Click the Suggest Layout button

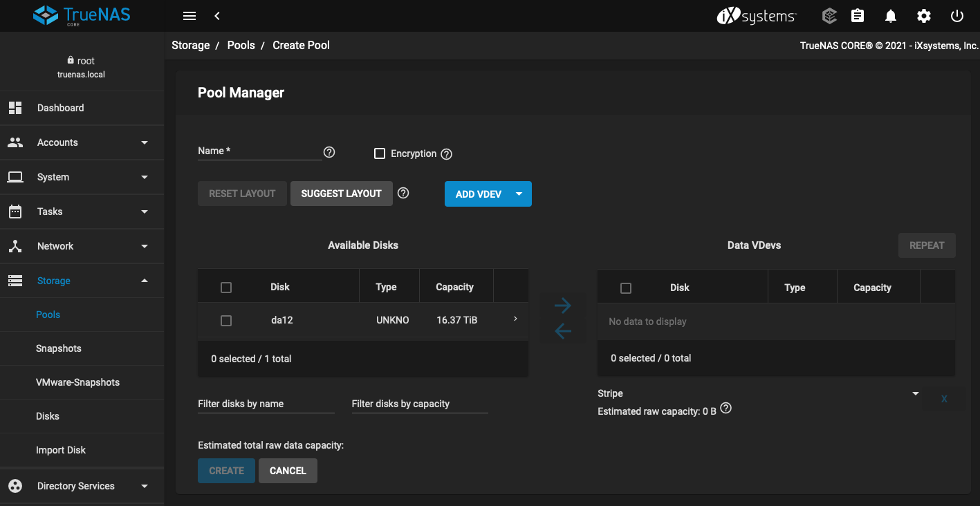(x=342, y=194)
